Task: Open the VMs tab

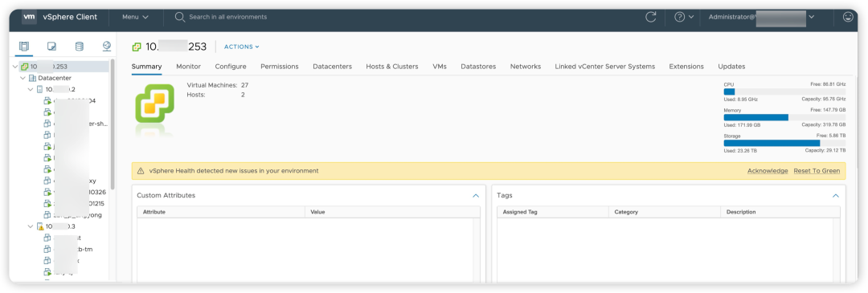Action: (440, 67)
